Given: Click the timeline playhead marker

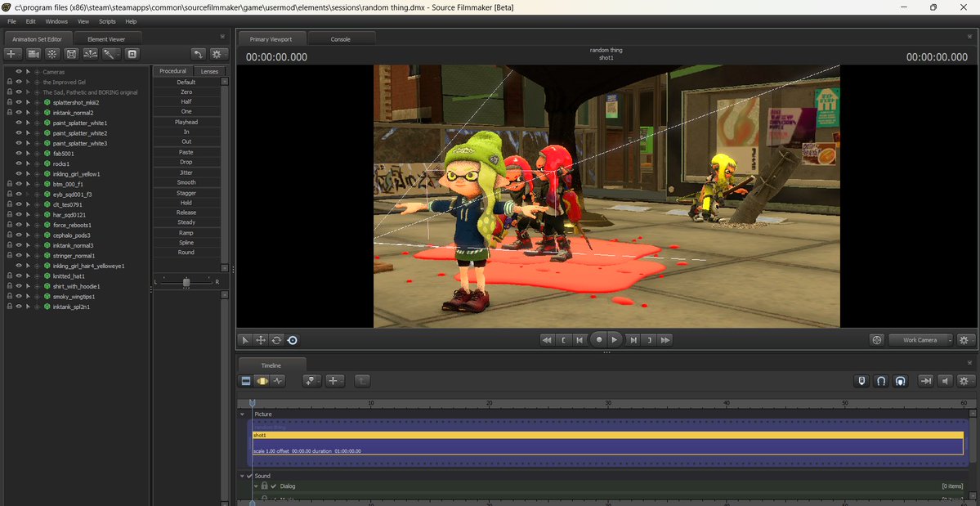Looking at the screenshot, I should [253, 403].
